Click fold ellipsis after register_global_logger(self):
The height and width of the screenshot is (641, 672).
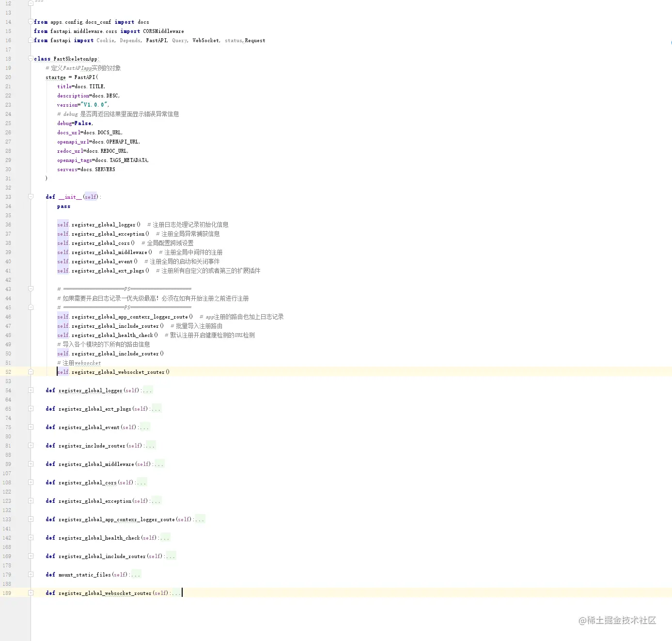click(148, 390)
